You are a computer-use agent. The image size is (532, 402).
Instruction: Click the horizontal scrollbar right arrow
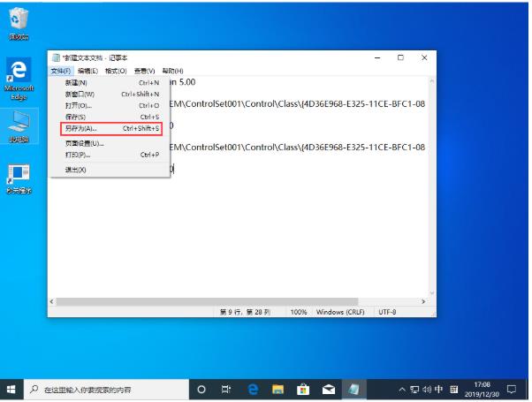(423, 301)
